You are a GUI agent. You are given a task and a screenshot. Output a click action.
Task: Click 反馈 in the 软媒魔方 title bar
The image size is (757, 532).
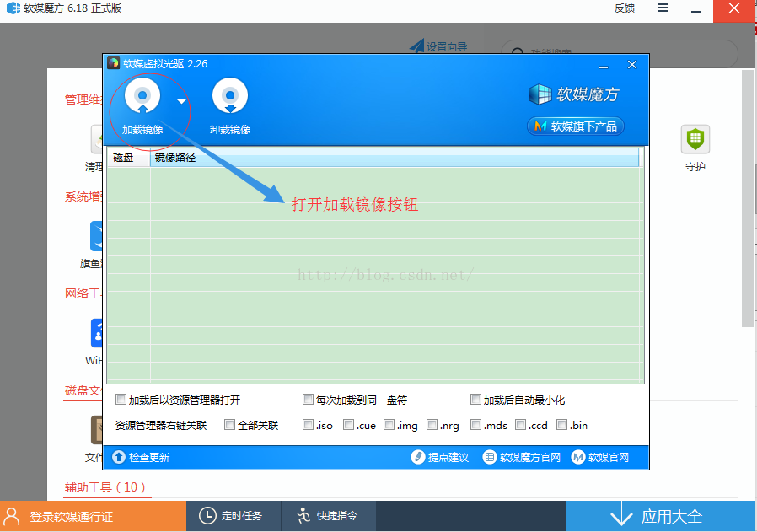coord(625,8)
